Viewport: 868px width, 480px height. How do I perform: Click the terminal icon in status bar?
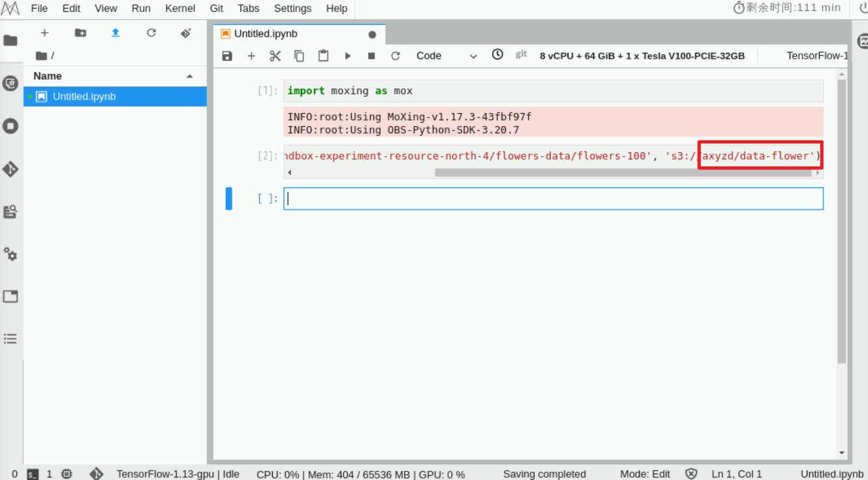pyautogui.click(x=33, y=474)
